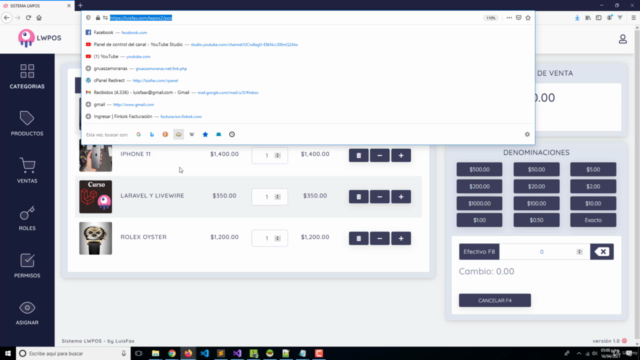
Task: Select the gruaszamoranas suggestion
Action: click(308, 69)
